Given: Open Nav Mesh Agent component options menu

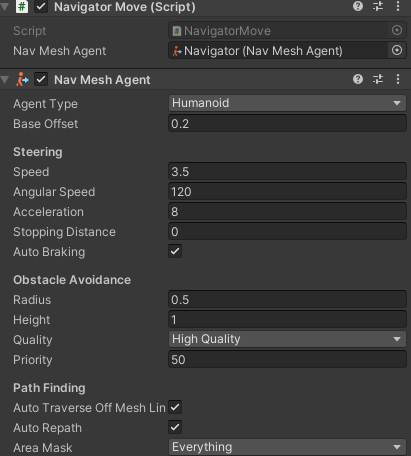Looking at the screenshot, I should click(398, 79).
